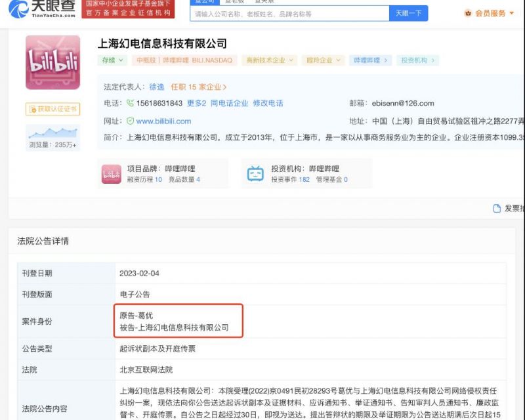Screen dimensions: 525x420
Task: Click the green shield icon beside website
Action: tap(130, 121)
